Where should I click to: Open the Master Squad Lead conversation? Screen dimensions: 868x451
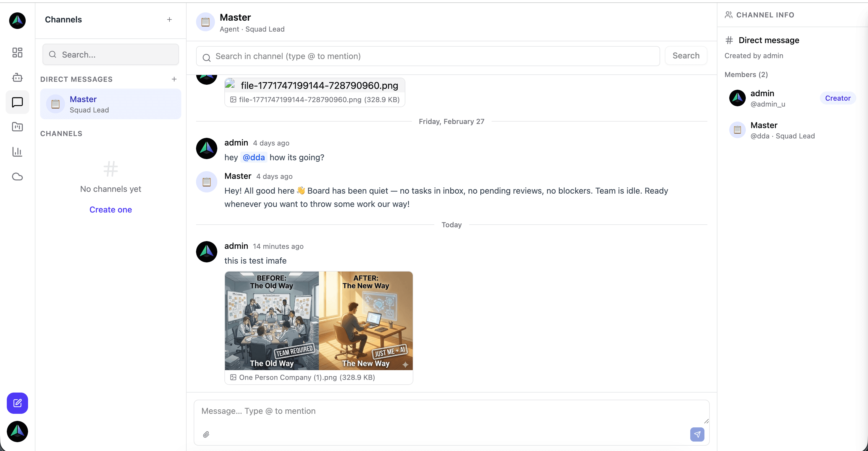tap(110, 104)
